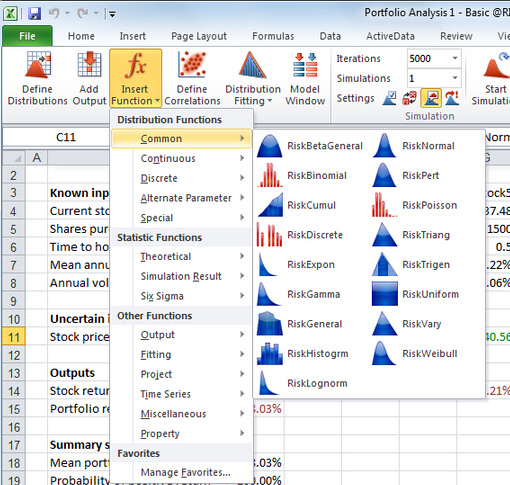Open the simulation settings icon
Screen dimensions: 510x485
click(x=389, y=98)
